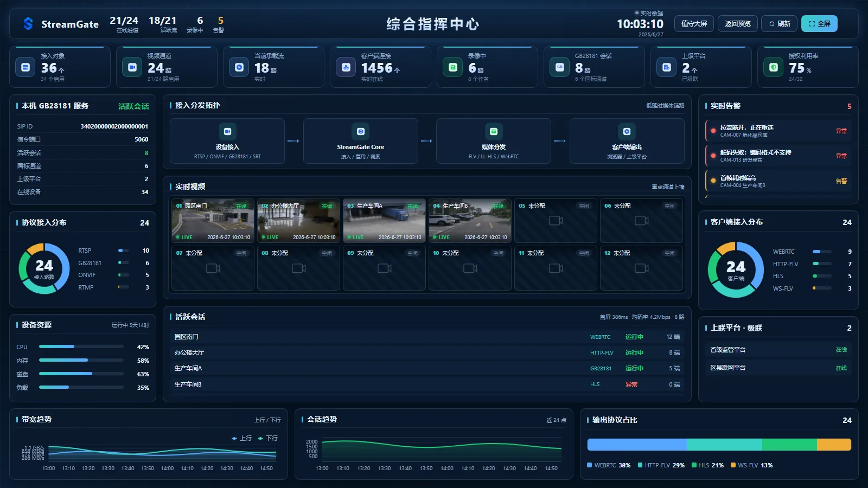Click the 设备接入 topology node icon
The image size is (868, 488).
[227, 131]
